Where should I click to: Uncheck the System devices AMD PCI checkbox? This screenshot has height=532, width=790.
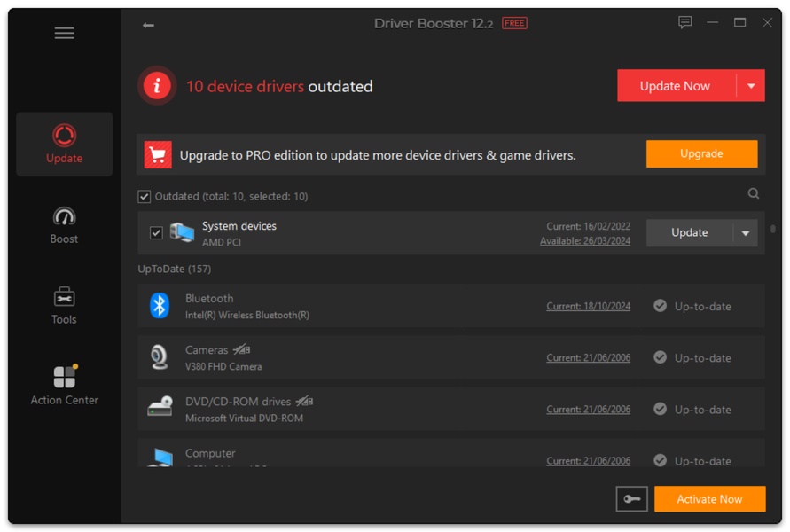(x=156, y=233)
